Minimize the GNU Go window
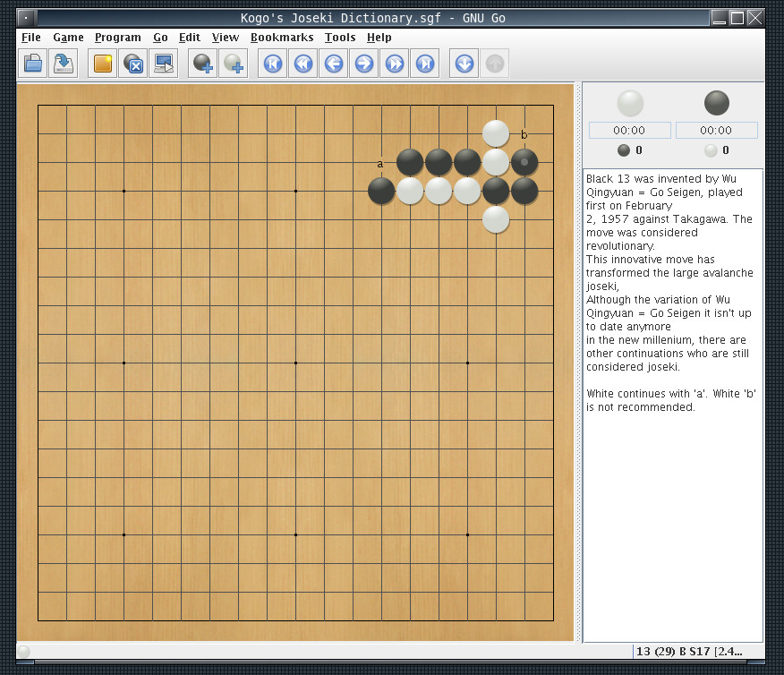 (719, 19)
